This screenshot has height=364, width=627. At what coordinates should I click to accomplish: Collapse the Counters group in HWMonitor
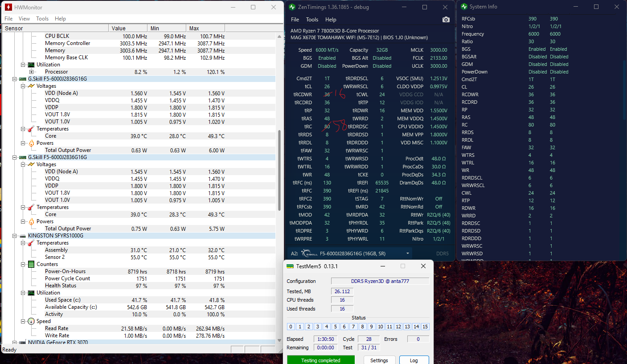tap(23, 264)
